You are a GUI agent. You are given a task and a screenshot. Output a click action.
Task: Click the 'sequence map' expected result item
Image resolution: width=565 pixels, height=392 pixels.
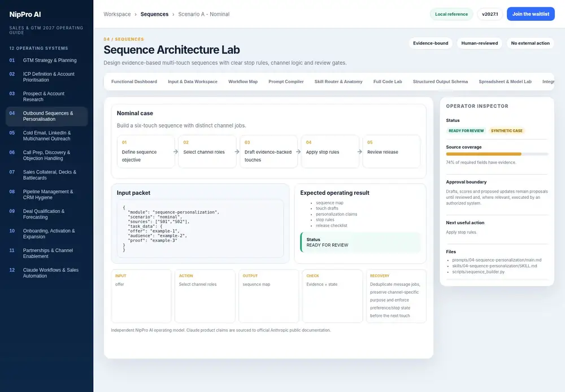point(330,203)
